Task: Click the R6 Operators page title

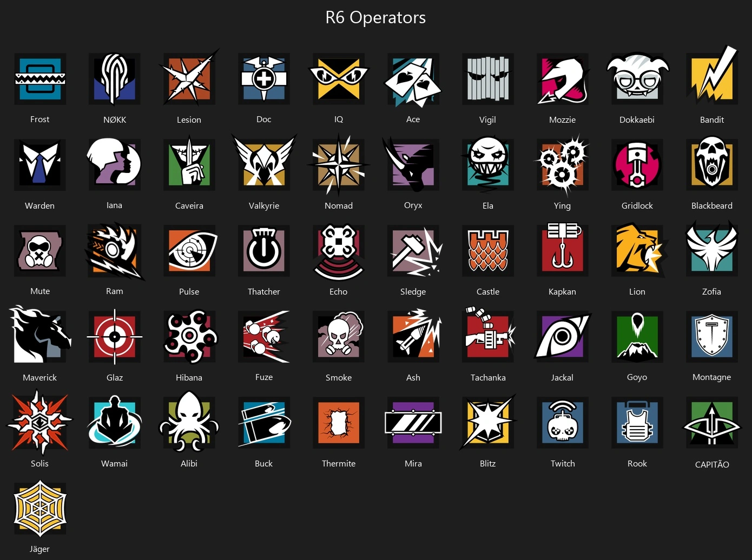Action: pyautogui.click(x=375, y=17)
